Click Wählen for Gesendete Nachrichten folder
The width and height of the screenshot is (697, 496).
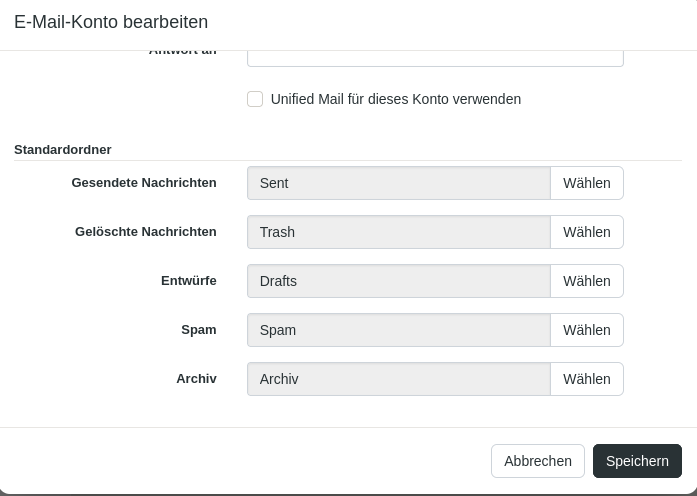(586, 183)
